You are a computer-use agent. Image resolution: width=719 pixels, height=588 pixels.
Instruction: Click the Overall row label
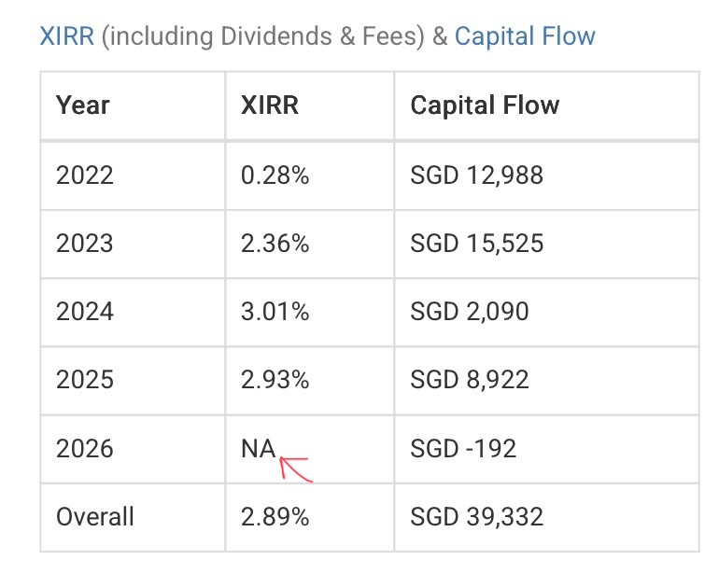(94, 516)
